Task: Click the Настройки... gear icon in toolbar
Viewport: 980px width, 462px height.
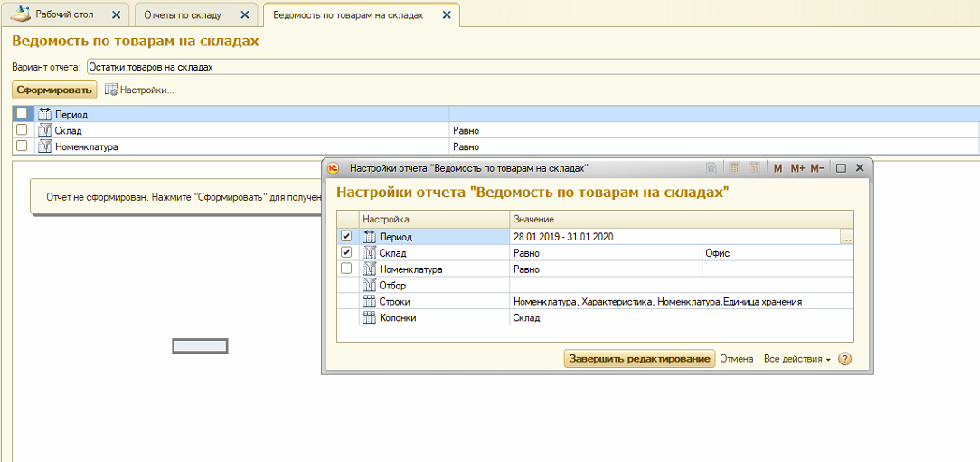Action: 110,90
